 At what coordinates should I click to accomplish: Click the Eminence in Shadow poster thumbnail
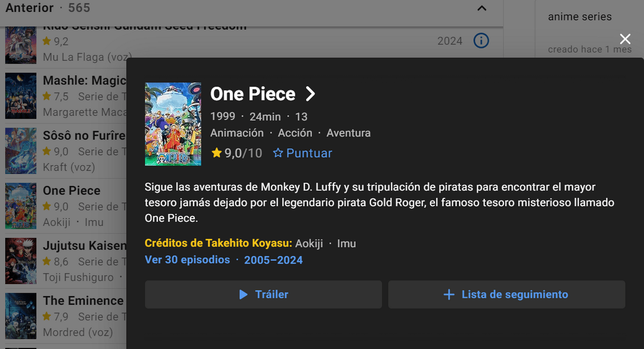coord(21,316)
